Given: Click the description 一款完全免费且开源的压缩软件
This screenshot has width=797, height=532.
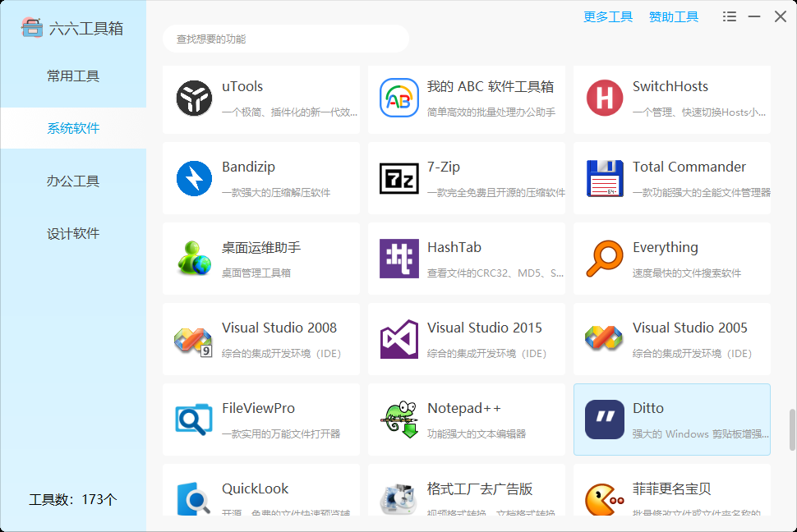Looking at the screenshot, I should tap(496, 193).
